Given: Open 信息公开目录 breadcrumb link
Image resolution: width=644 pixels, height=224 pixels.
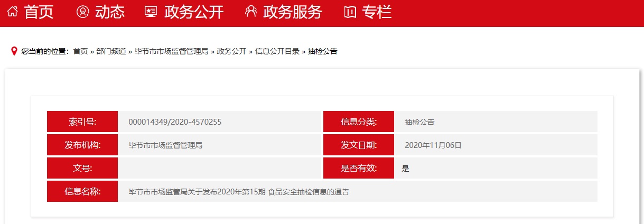Looking at the screenshot, I should tap(277, 51).
